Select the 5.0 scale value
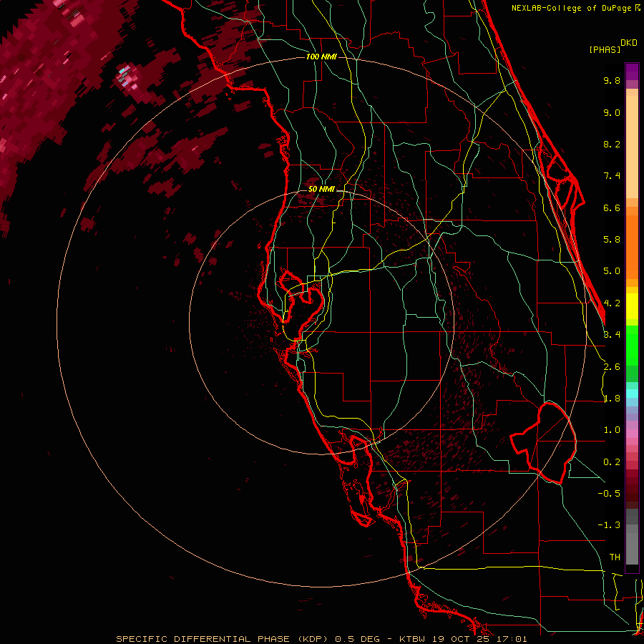This screenshot has height=644, width=644. coord(612,271)
